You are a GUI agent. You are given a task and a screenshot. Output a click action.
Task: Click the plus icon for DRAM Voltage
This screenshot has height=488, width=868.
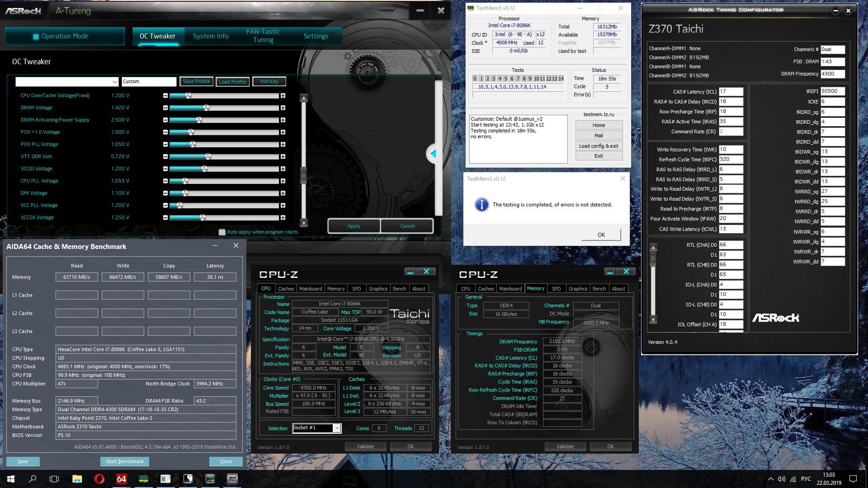click(283, 108)
